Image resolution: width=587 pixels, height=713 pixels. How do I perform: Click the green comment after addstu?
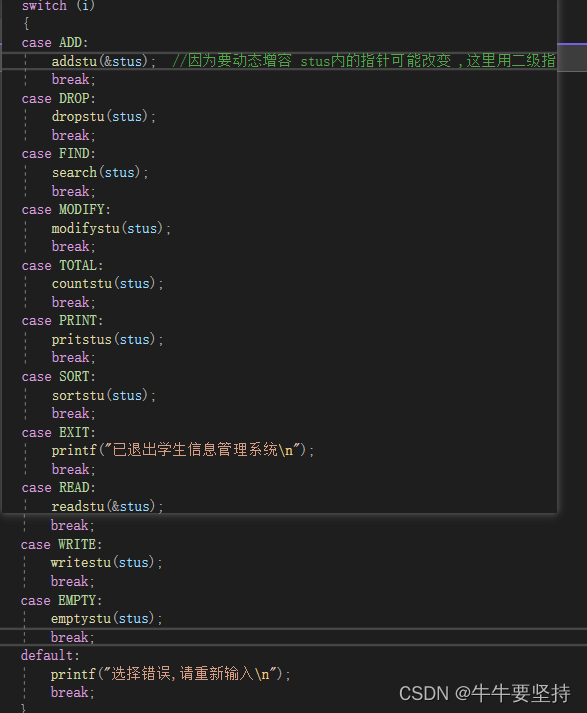pos(364,60)
